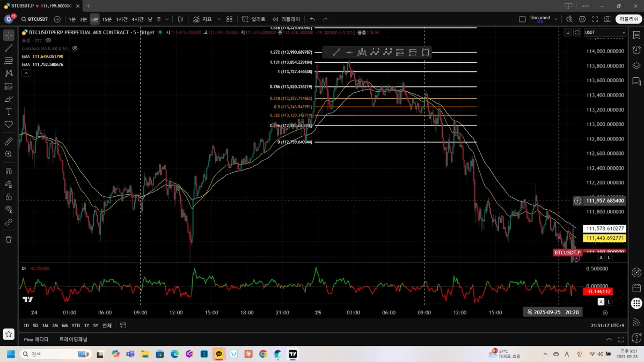Open the candlestick chart type icon

(x=181, y=19)
